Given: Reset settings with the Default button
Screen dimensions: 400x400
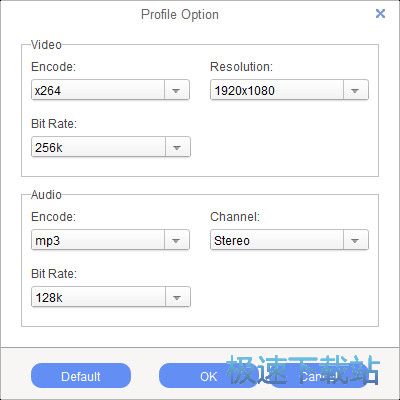Looking at the screenshot, I should [81, 376].
